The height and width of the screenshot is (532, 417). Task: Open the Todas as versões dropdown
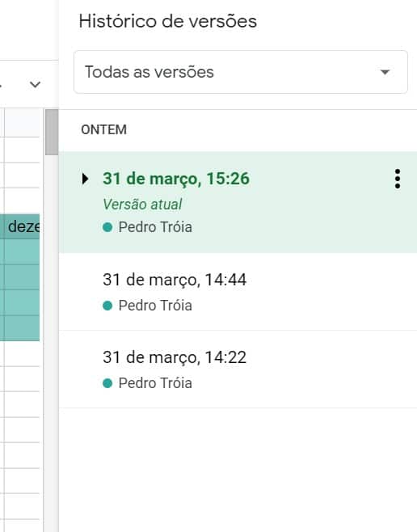(x=241, y=72)
